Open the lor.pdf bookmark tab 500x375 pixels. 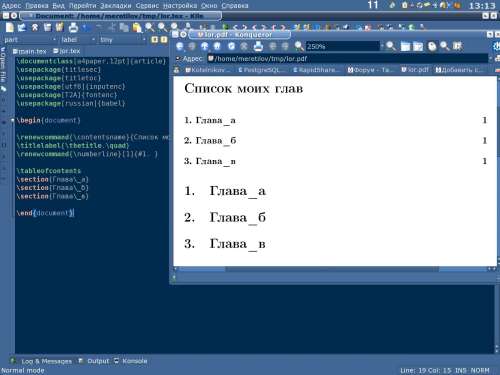415,70
